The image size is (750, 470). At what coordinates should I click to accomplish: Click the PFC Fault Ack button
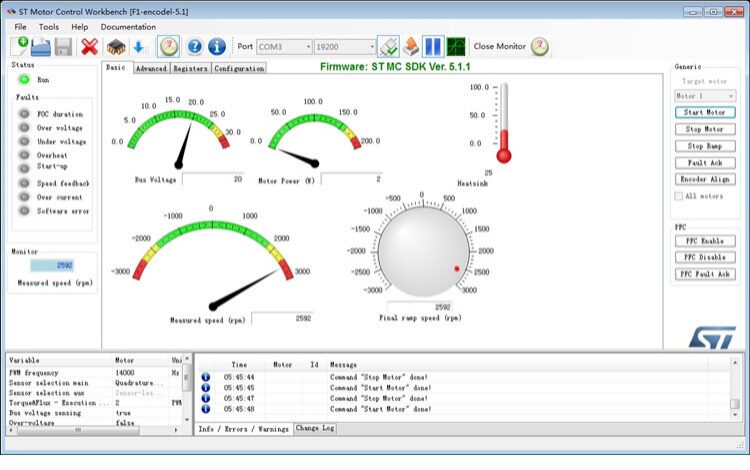click(705, 274)
